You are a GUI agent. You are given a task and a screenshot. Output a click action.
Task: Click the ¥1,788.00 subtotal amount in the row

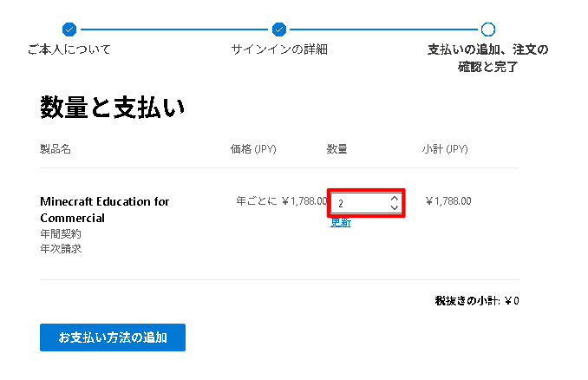click(x=448, y=201)
